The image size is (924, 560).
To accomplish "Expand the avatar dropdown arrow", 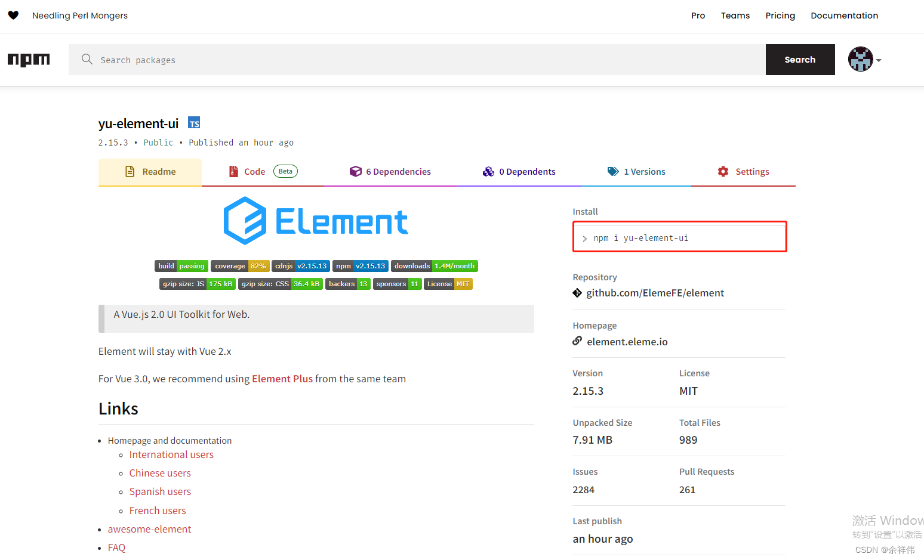I will pos(879,60).
